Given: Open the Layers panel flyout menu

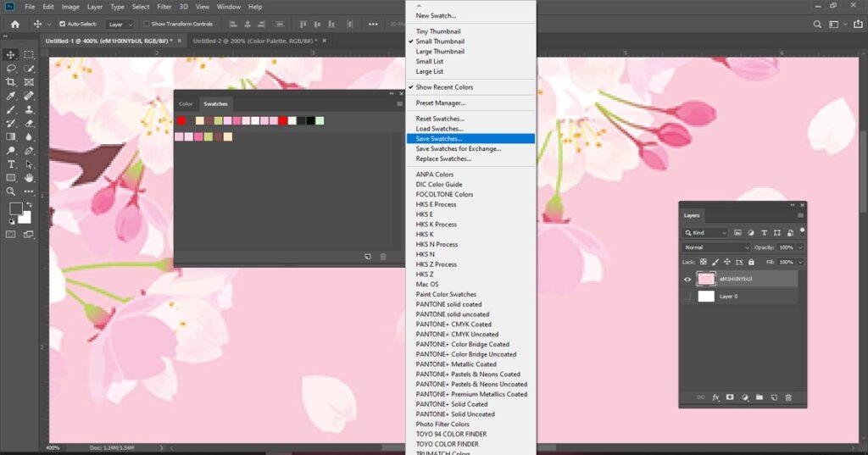Looking at the screenshot, I should [x=800, y=215].
